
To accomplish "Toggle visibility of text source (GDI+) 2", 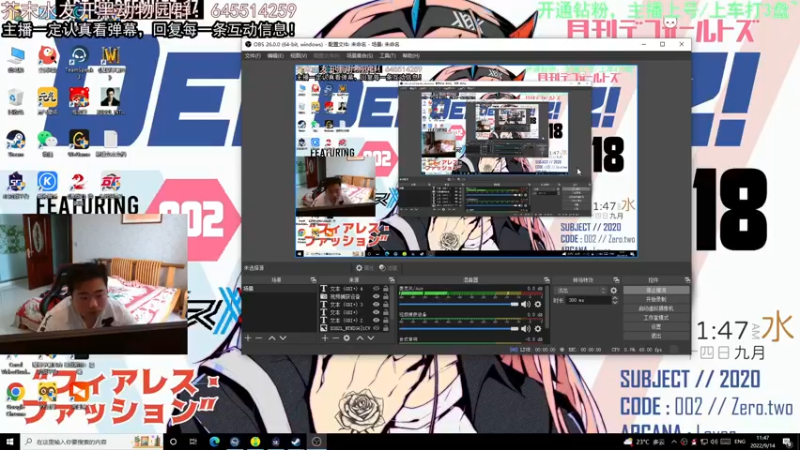I will click(377, 320).
